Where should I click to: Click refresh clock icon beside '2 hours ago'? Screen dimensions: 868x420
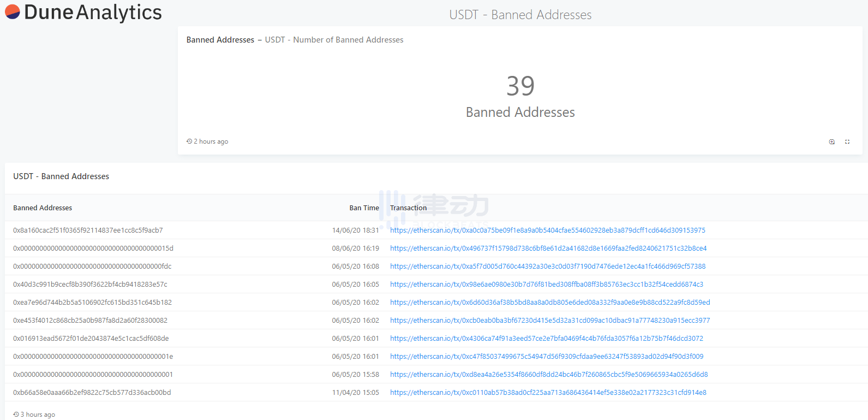point(189,141)
